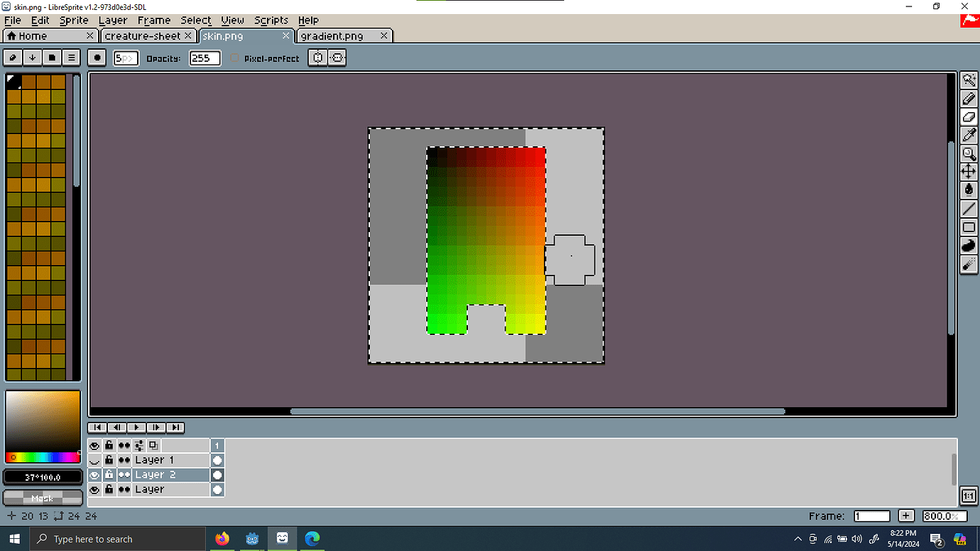Jump to the first frame
The image size is (980, 551).
(97, 427)
